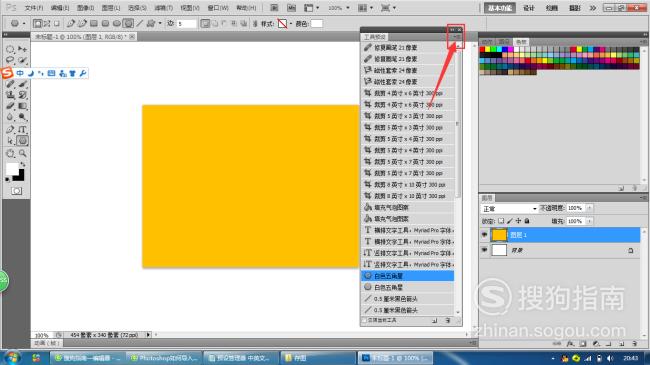Screen dimensions: 650x365
Task: Open shape geometry options dropdown arrow
Action: (x=160, y=24)
